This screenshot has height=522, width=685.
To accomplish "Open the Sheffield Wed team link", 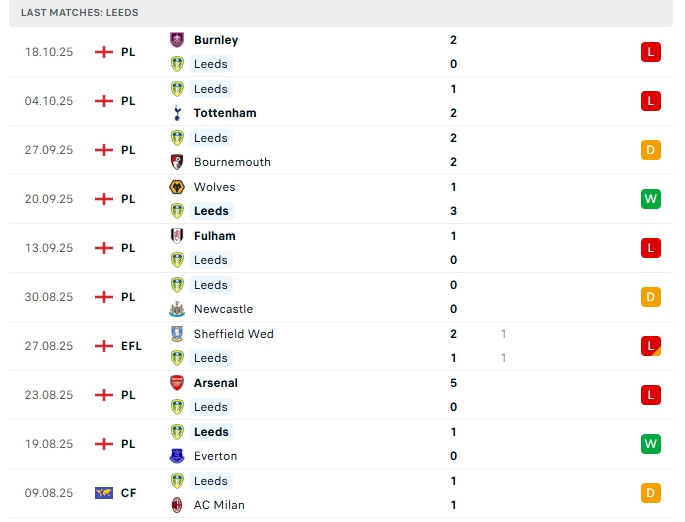I will pyautogui.click(x=233, y=334).
